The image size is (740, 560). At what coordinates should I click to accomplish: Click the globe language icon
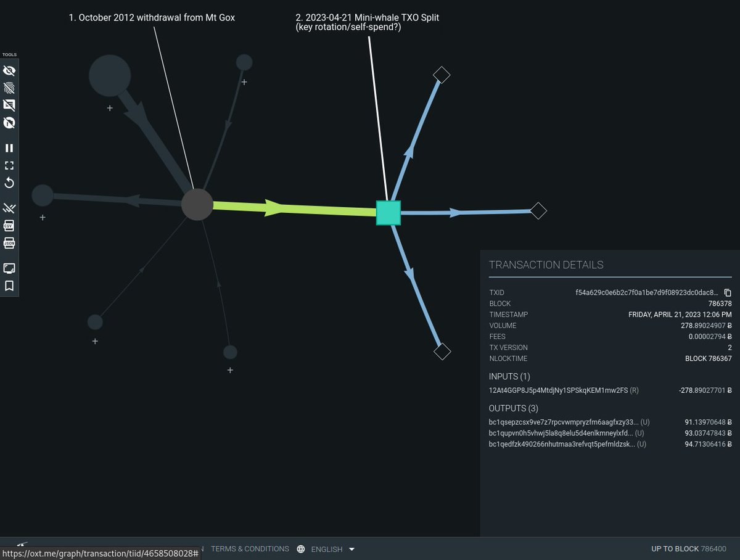pyautogui.click(x=301, y=549)
